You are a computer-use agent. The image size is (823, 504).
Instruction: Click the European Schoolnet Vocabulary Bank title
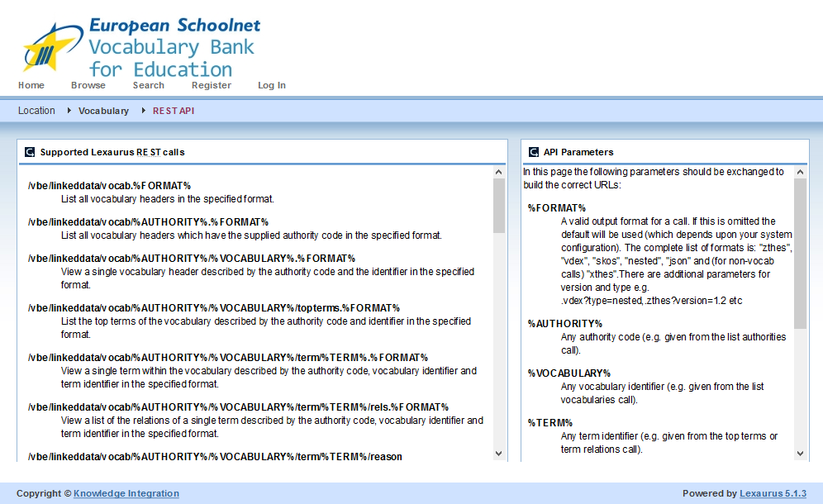click(x=175, y=48)
